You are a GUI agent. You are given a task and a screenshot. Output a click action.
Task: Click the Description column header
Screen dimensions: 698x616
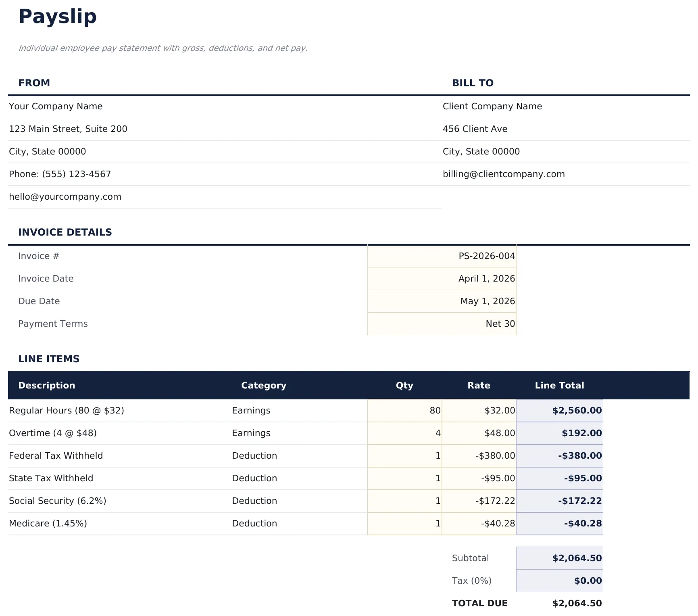(46, 385)
